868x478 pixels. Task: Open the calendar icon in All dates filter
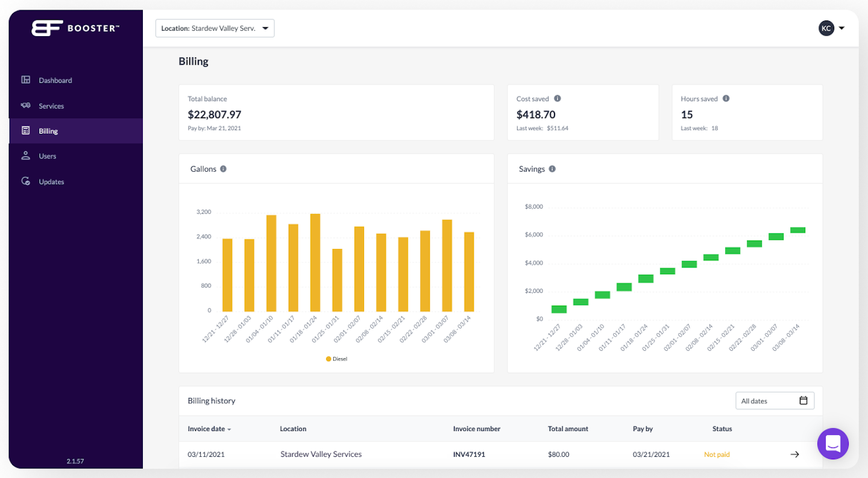[804, 400]
